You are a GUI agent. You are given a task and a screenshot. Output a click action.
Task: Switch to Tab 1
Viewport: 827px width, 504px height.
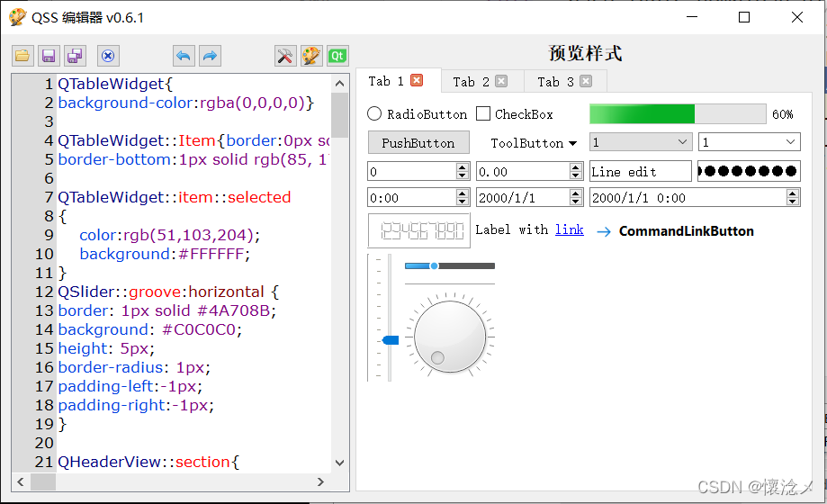click(x=387, y=81)
